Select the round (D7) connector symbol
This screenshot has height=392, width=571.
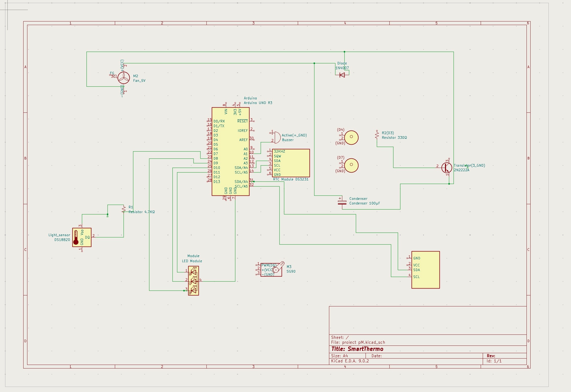(351, 165)
